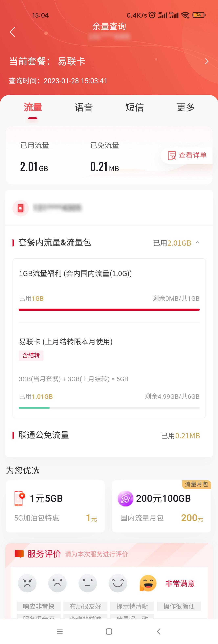Tap the 易联卡 usage progress bar
The image size is (218, 644).
pos(109,408)
